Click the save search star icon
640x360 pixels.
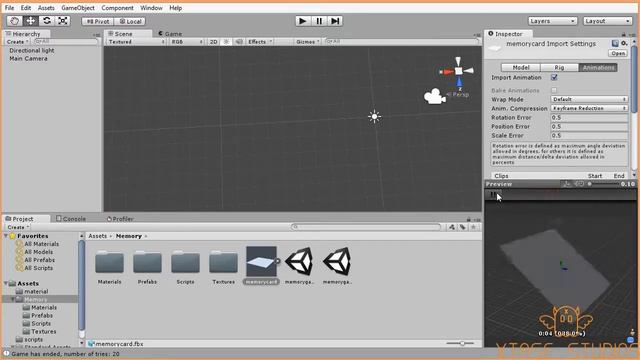473,227
